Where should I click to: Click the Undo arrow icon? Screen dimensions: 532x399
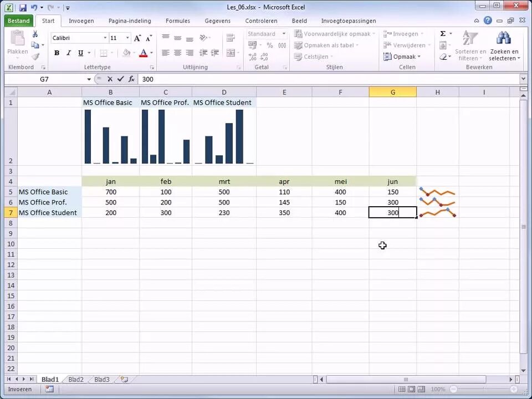(34, 7)
